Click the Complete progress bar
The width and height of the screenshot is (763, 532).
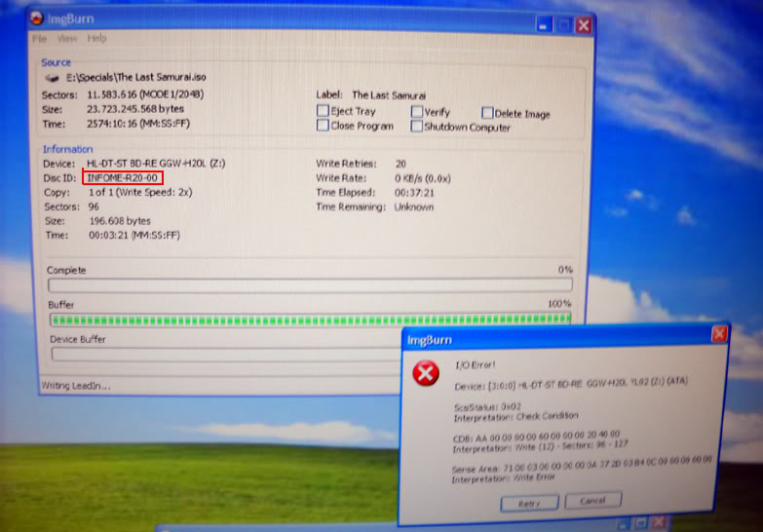[310, 285]
